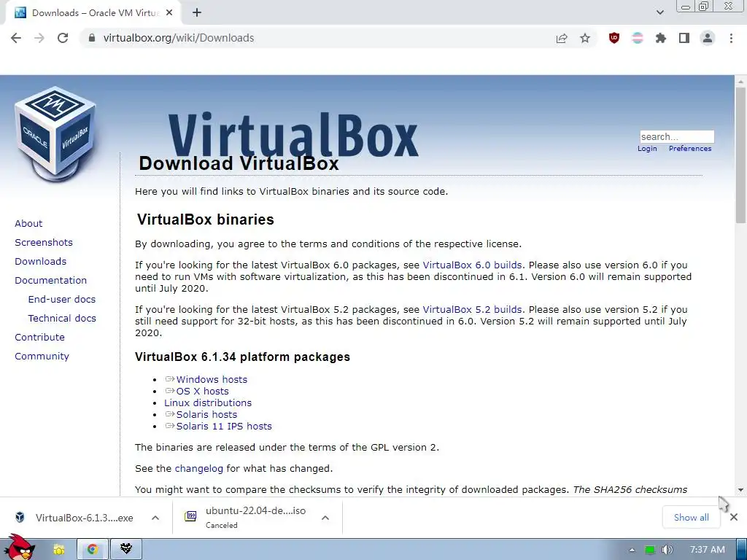This screenshot has width=747, height=560.
Task: Click the page vertical scrollbar thumb
Action: pyautogui.click(x=740, y=155)
